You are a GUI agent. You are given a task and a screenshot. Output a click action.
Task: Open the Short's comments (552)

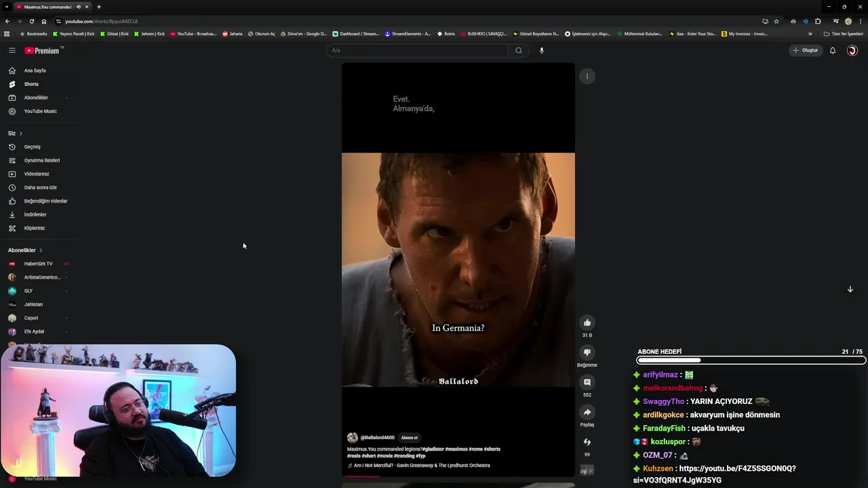[x=587, y=382]
